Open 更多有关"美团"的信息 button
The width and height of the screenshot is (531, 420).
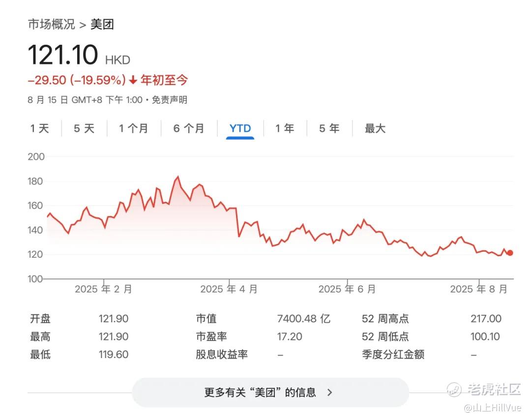coord(270,392)
